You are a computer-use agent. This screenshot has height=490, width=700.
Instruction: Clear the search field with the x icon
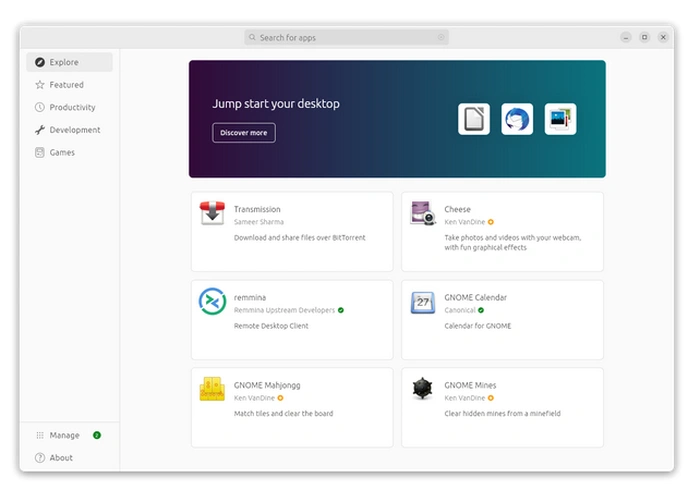pyautogui.click(x=441, y=37)
